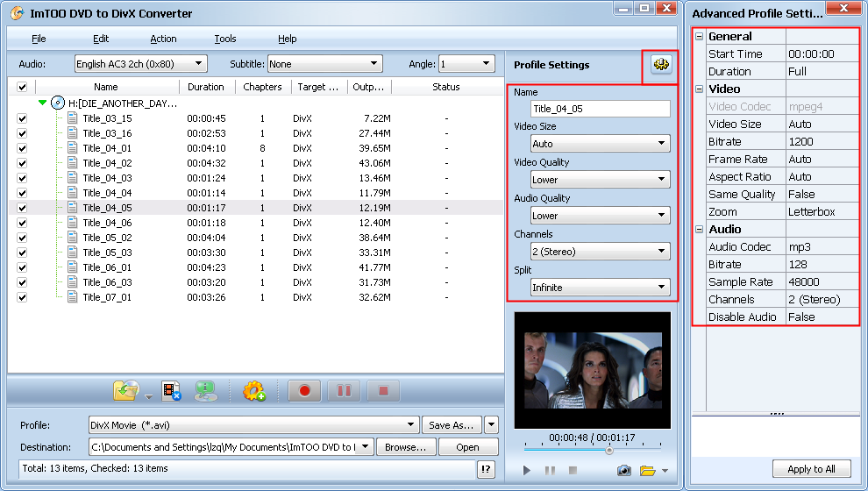Click the help '!?' icon in status bar
The image size is (868, 491).
(x=486, y=469)
